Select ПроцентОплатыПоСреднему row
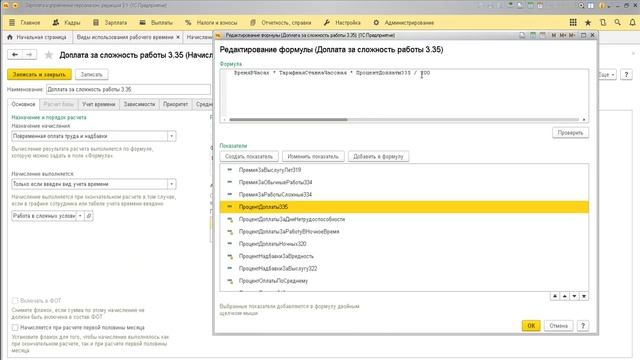This screenshot has height=360, width=640. click(404, 281)
